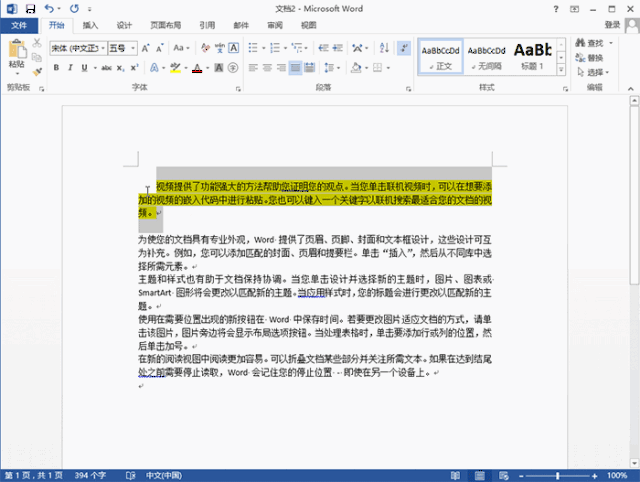Align text right
Image resolution: width=640 pixels, height=482 pixels.
281,68
